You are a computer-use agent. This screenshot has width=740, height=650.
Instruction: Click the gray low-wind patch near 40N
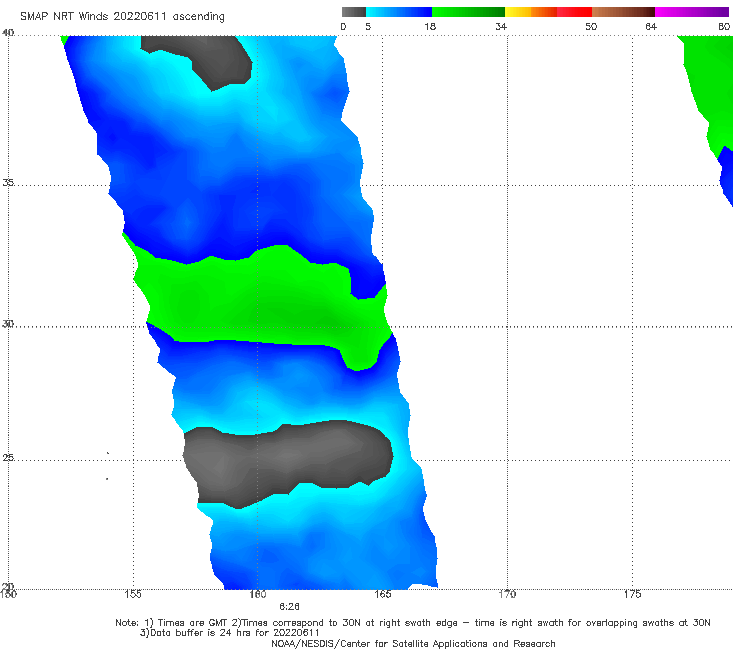point(208,57)
